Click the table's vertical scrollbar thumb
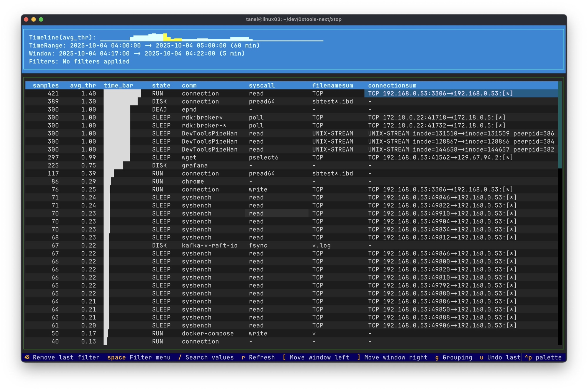 click(560, 125)
